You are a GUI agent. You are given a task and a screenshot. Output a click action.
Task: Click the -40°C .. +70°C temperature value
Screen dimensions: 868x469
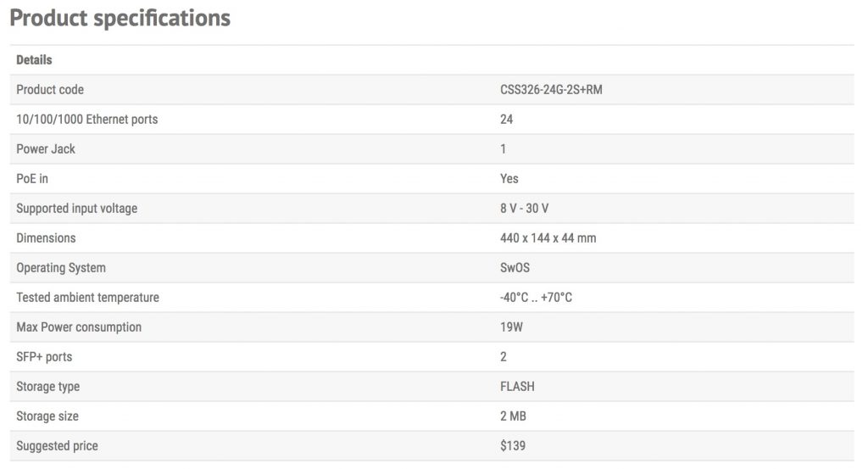[536, 298]
